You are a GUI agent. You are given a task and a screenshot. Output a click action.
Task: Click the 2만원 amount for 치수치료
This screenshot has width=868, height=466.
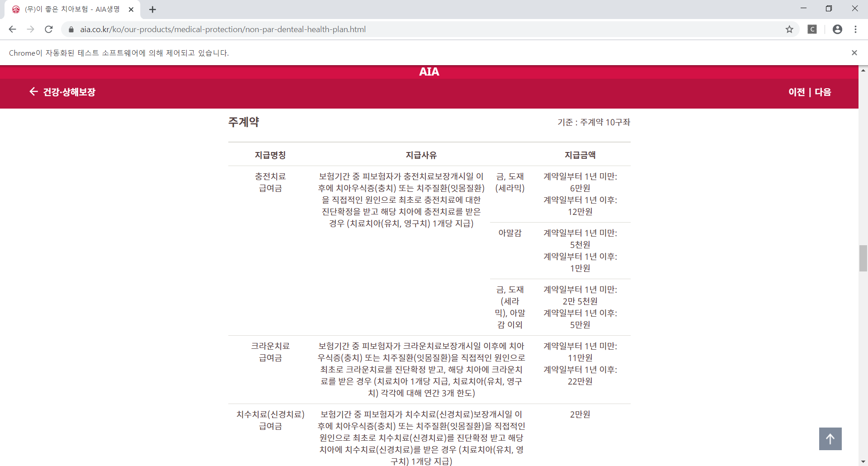click(x=580, y=414)
